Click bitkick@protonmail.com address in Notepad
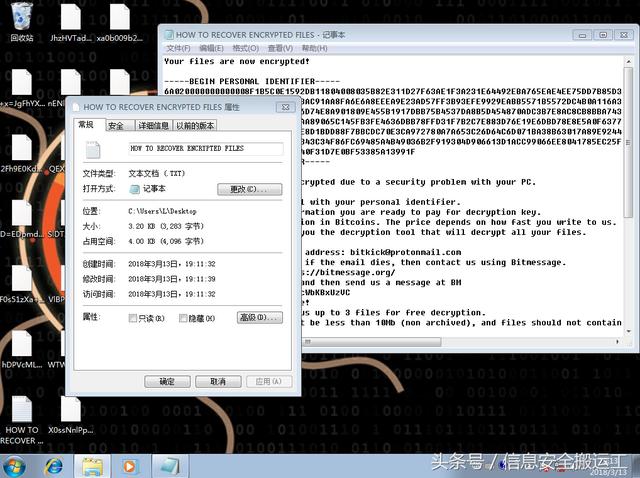Image resolution: width=640 pixels, height=478 pixels. 405,252
